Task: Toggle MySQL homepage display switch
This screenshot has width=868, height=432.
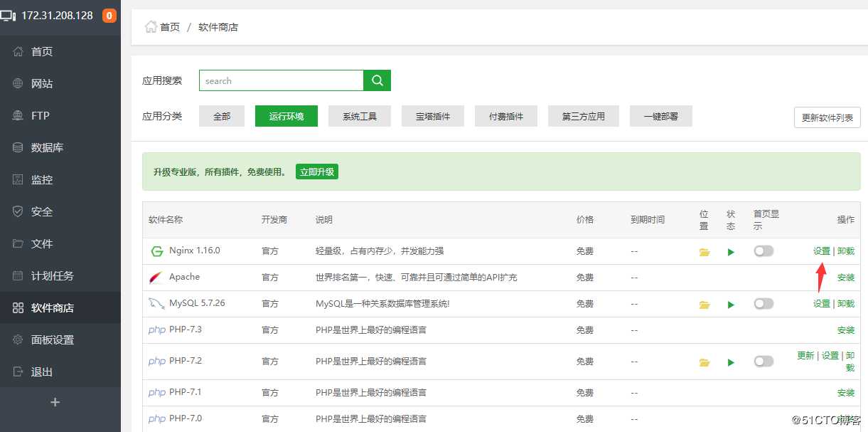Action: (763, 304)
